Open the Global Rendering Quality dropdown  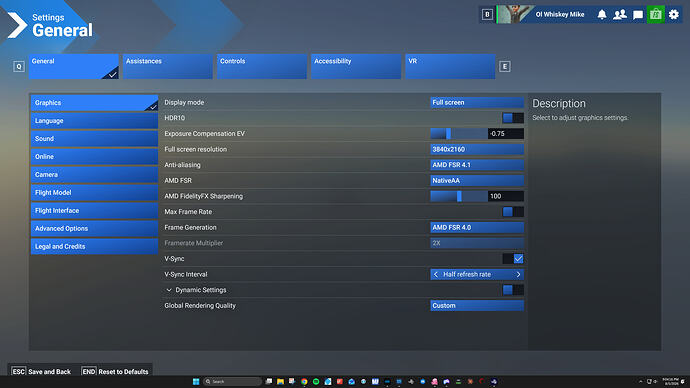(477, 305)
